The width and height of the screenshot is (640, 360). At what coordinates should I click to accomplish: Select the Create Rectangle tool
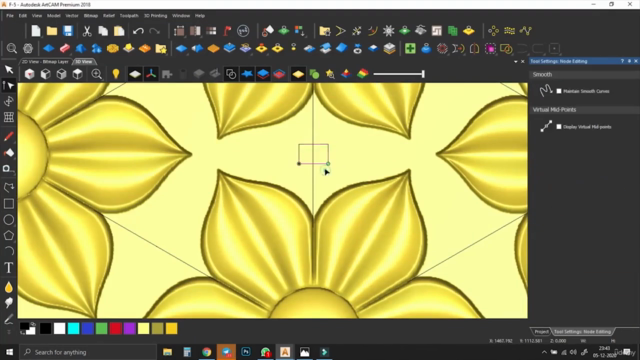tap(9, 203)
